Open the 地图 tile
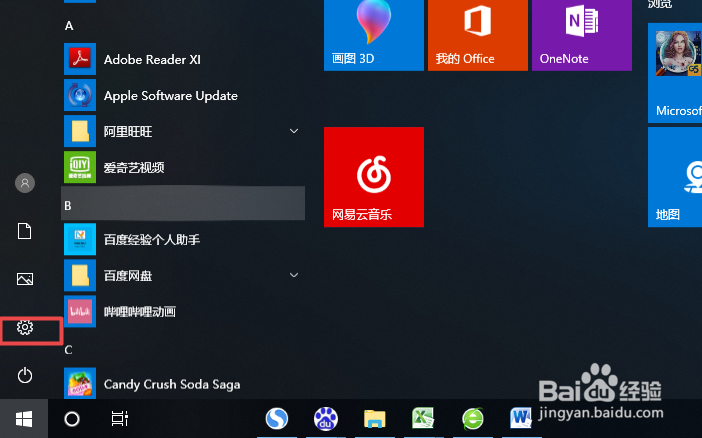This screenshot has width=702, height=438. 675,177
